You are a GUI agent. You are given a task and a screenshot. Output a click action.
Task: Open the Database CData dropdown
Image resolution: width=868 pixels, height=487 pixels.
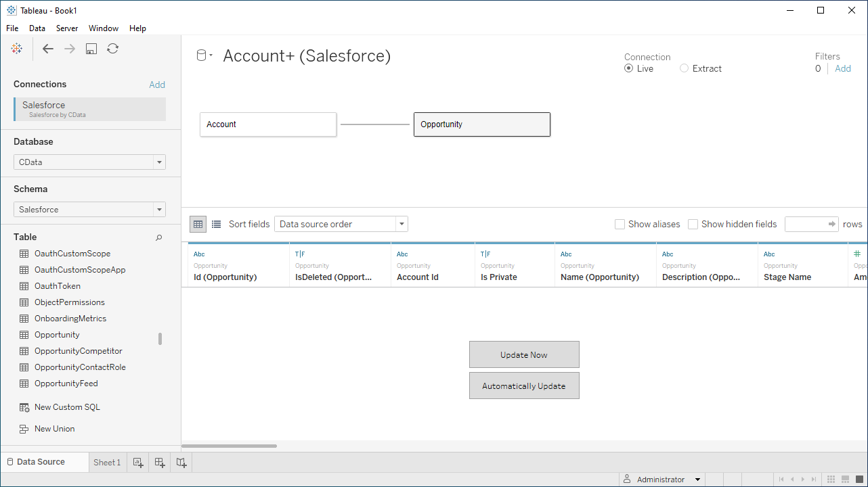[x=89, y=162]
